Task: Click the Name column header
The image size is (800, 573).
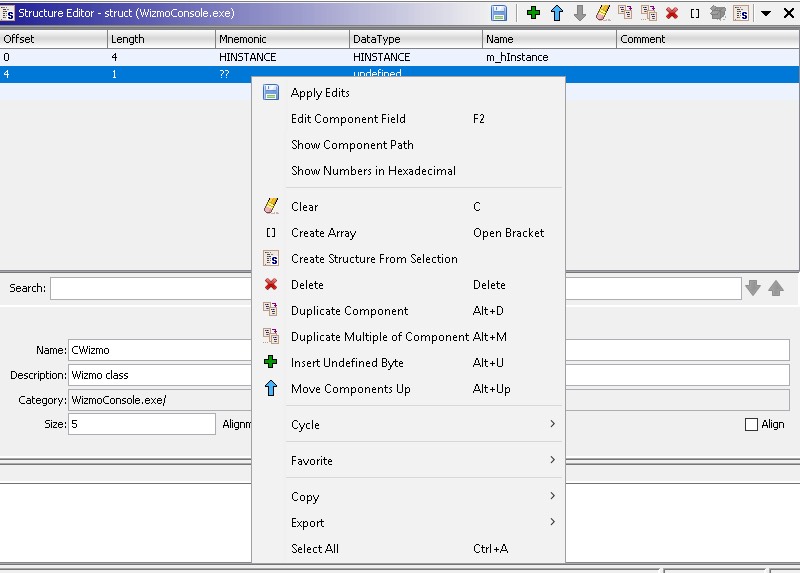Action: point(549,39)
